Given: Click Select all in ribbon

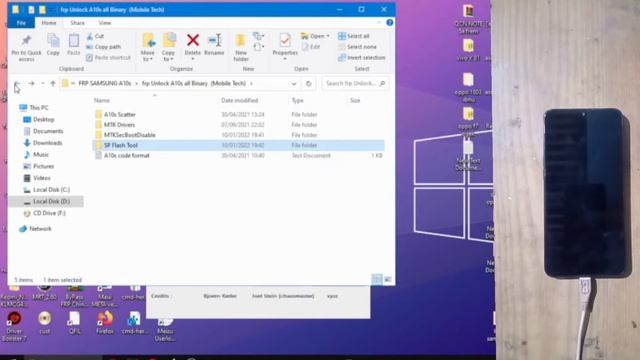Looking at the screenshot, I should pyautogui.click(x=354, y=36).
